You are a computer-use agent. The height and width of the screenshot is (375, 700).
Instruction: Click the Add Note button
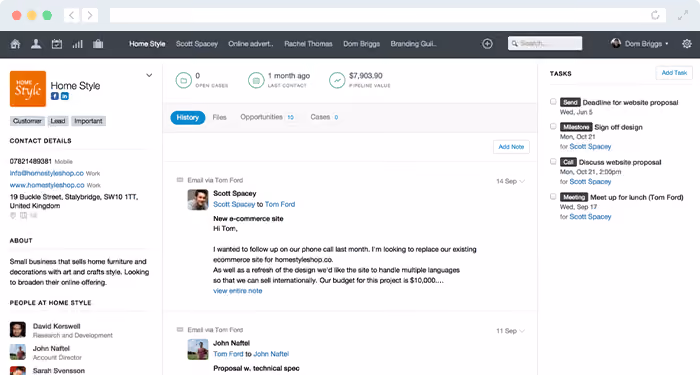(x=511, y=147)
